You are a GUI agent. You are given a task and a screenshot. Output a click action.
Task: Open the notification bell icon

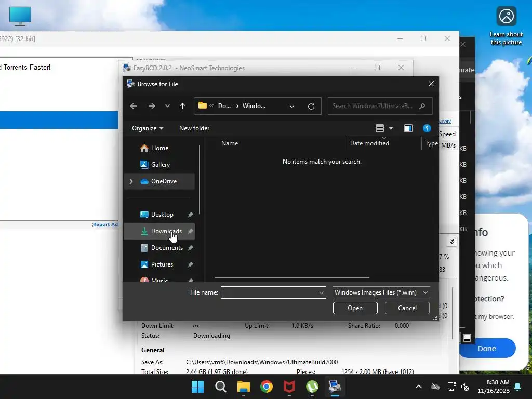point(518,387)
